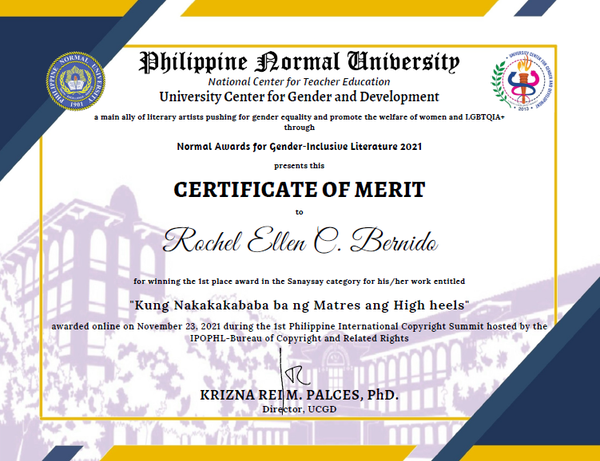600x461 pixels.
Task: Select "Normal Awards for Gender-Inclusive Literature 2021" text
Action: tap(299, 146)
